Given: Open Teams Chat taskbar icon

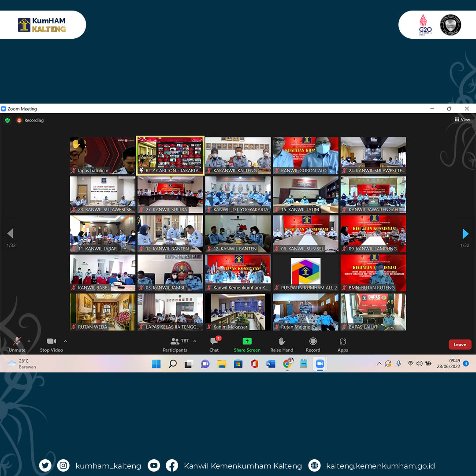Looking at the screenshot, I should click(205, 364).
